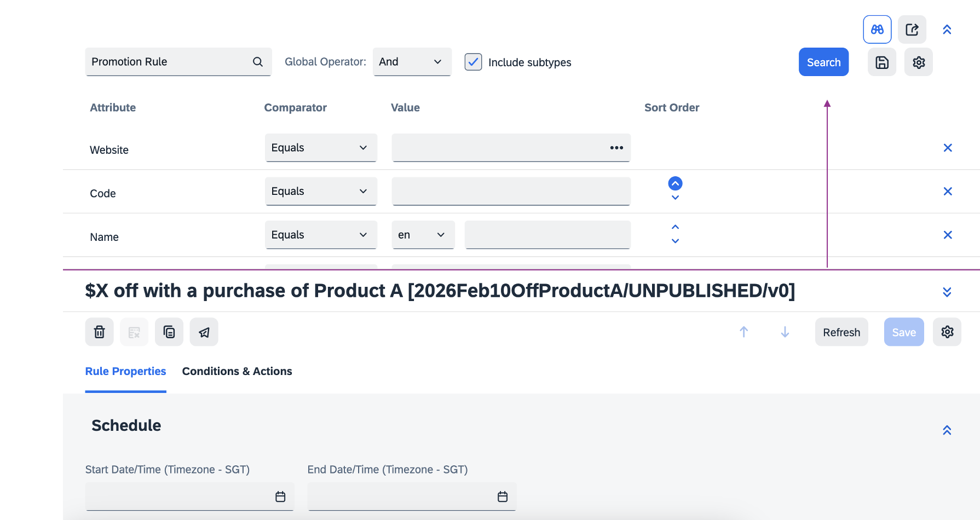Open search settings gear icon
This screenshot has width=980, height=520.
[x=918, y=62]
